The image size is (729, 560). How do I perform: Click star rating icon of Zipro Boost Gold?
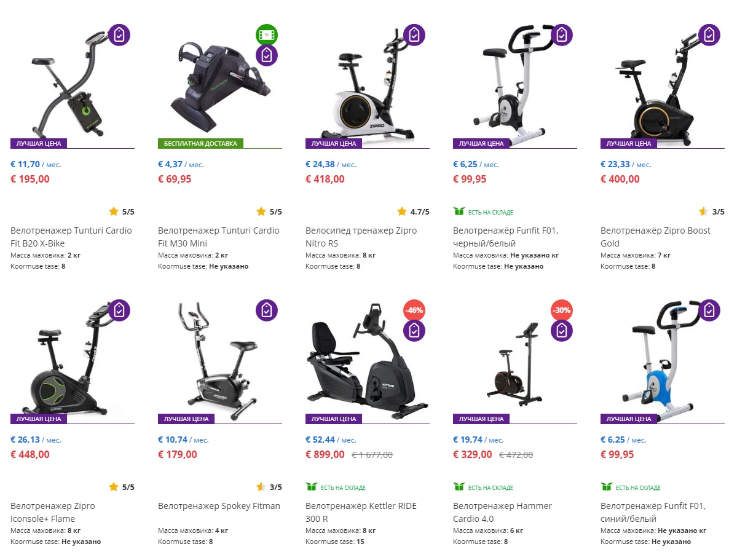pyautogui.click(x=704, y=211)
